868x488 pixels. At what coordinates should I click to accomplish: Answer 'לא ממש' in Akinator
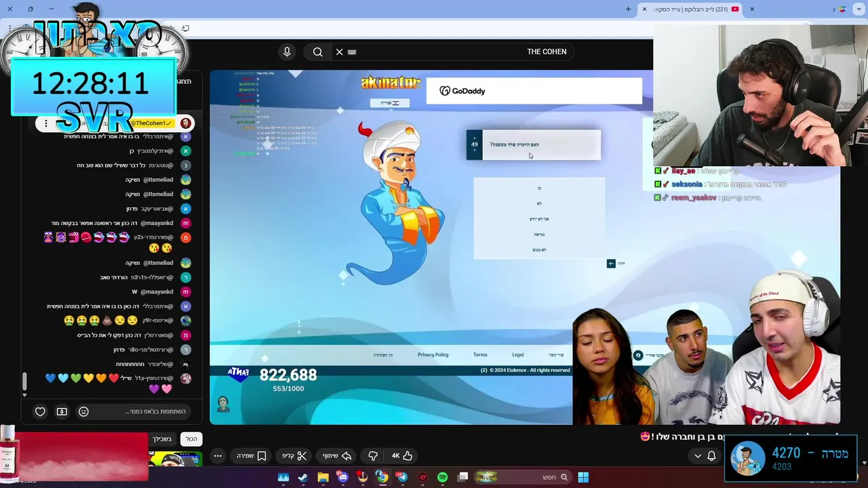(539, 250)
